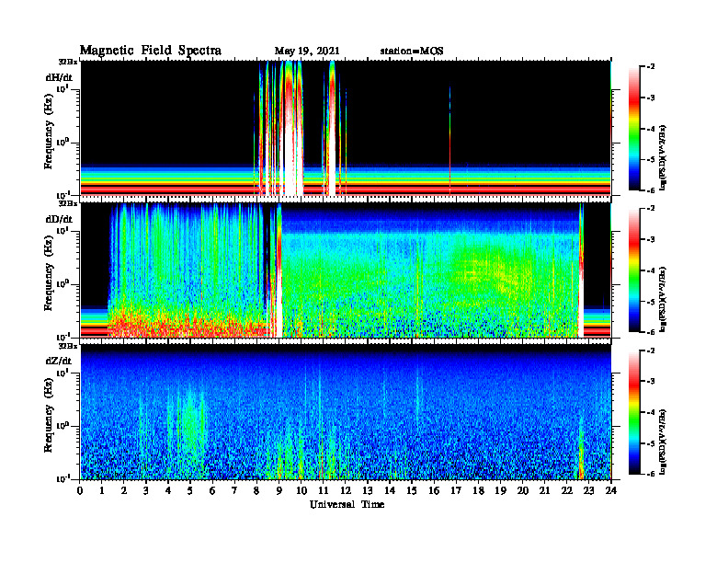Viewport: 728px width, 563px height.
Task: Click hour label "6" on the time axis
Action: tap(212, 491)
